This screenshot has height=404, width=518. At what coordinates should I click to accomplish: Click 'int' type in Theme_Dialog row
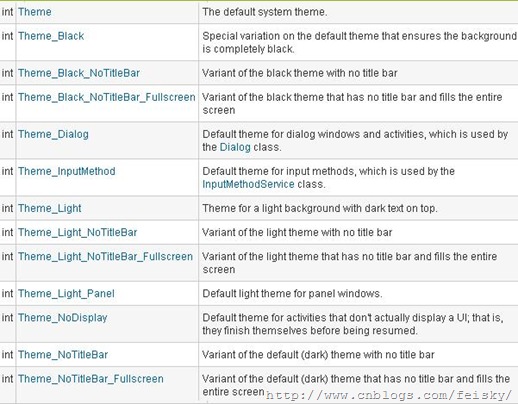click(x=7, y=134)
